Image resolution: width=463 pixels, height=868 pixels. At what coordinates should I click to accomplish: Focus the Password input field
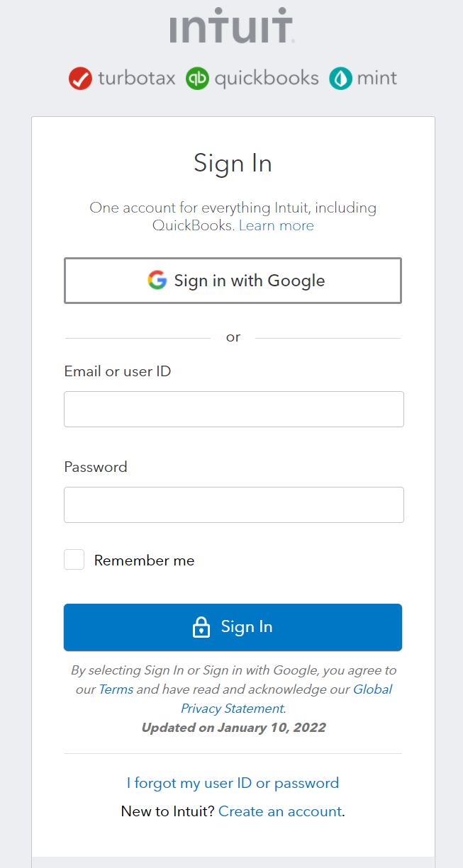coord(234,505)
